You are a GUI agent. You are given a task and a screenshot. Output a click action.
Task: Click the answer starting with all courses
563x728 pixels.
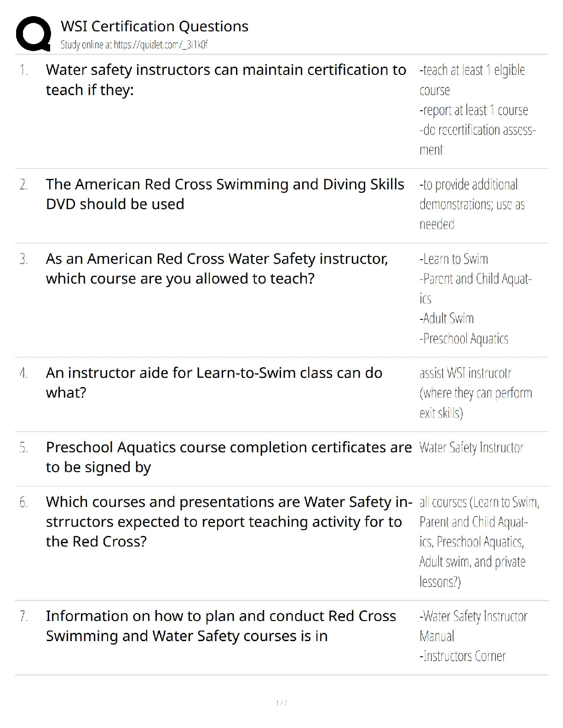coord(479,542)
